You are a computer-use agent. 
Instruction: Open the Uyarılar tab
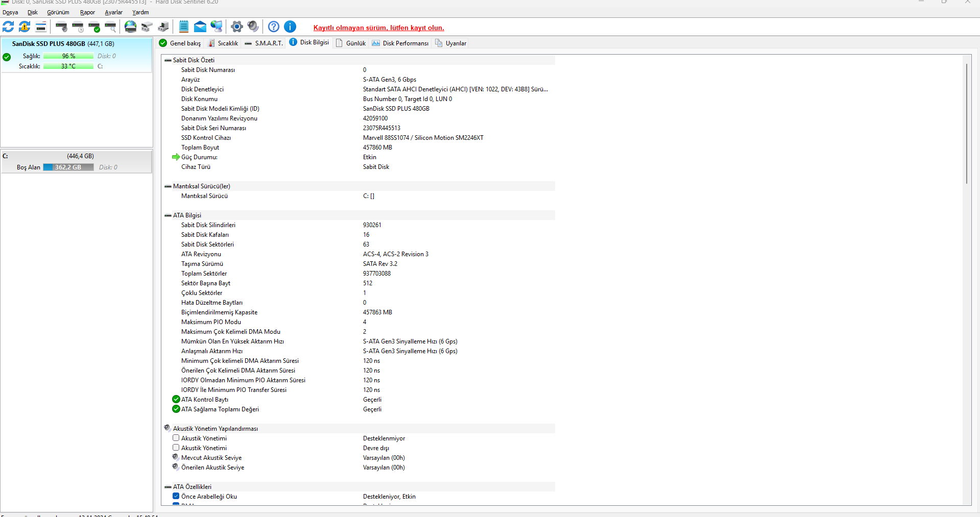click(450, 43)
